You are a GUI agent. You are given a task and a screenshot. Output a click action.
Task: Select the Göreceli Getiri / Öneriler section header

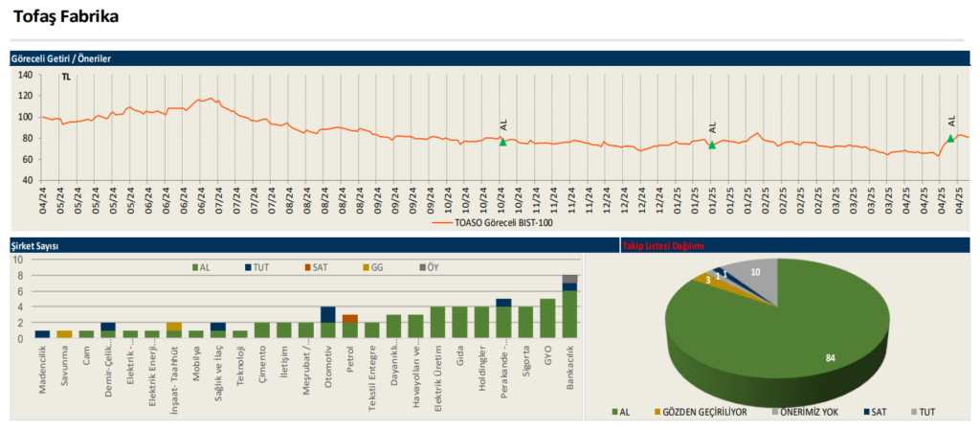click(x=61, y=58)
